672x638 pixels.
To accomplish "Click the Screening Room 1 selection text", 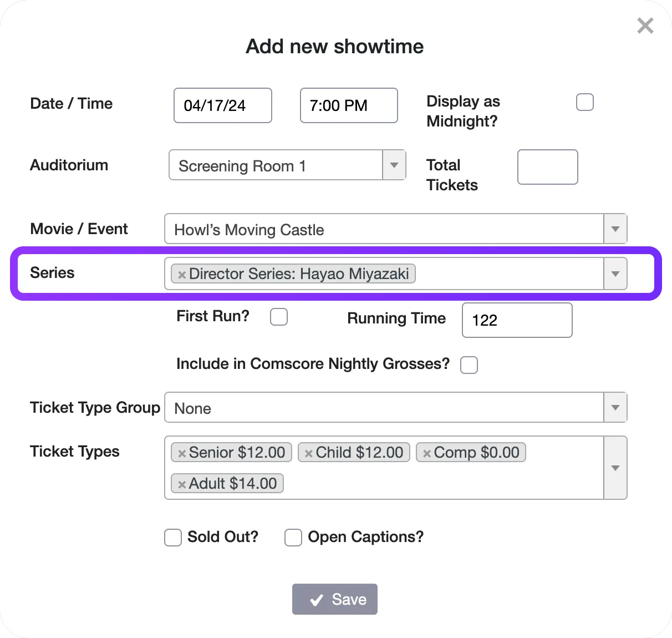I will coord(242,166).
